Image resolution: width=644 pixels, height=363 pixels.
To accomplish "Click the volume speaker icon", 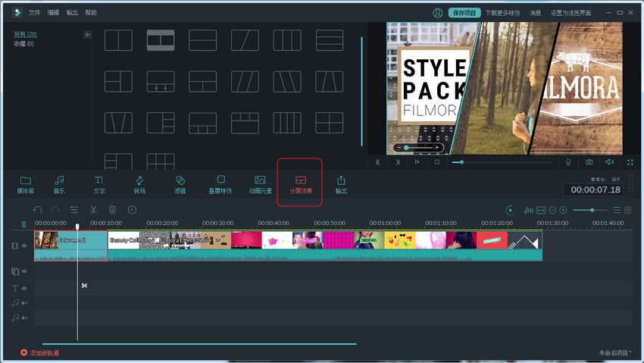I will tap(609, 162).
